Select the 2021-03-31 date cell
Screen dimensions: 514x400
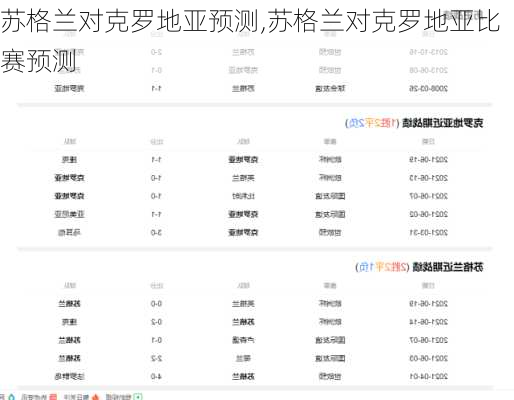click(428, 232)
